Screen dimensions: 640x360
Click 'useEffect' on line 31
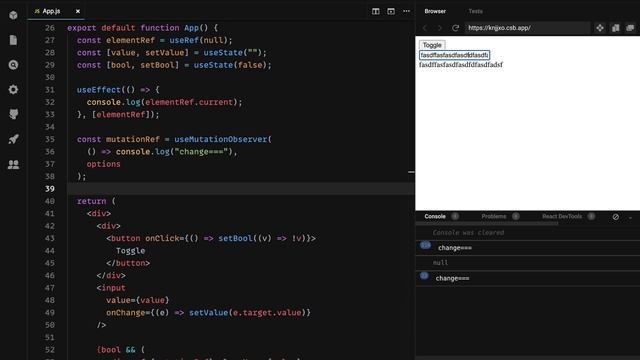(99, 90)
